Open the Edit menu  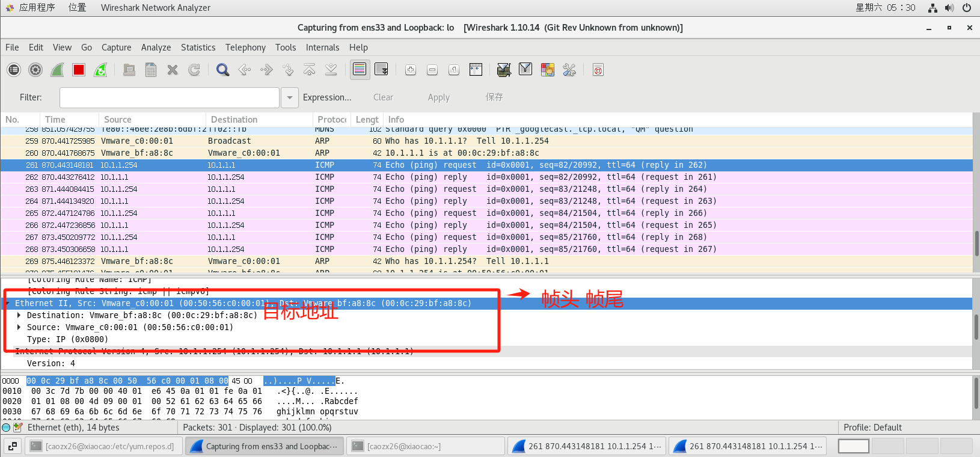coord(36,48)
